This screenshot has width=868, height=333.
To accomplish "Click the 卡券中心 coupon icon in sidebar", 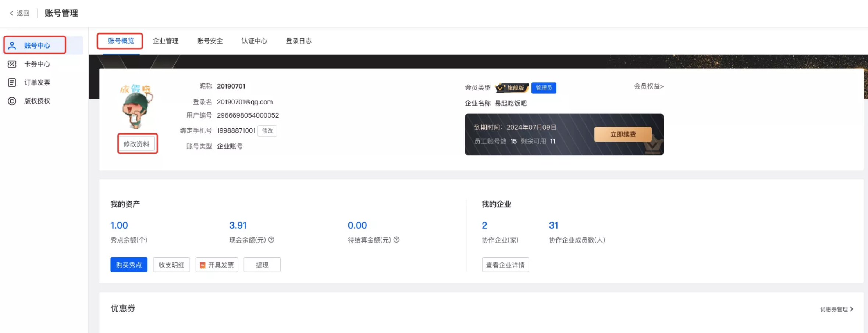I will 12,64.
